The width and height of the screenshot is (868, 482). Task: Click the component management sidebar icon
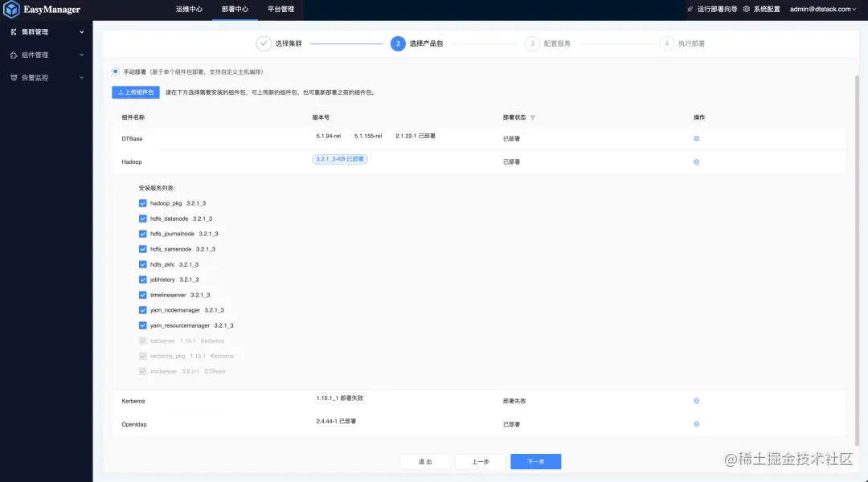14,55
